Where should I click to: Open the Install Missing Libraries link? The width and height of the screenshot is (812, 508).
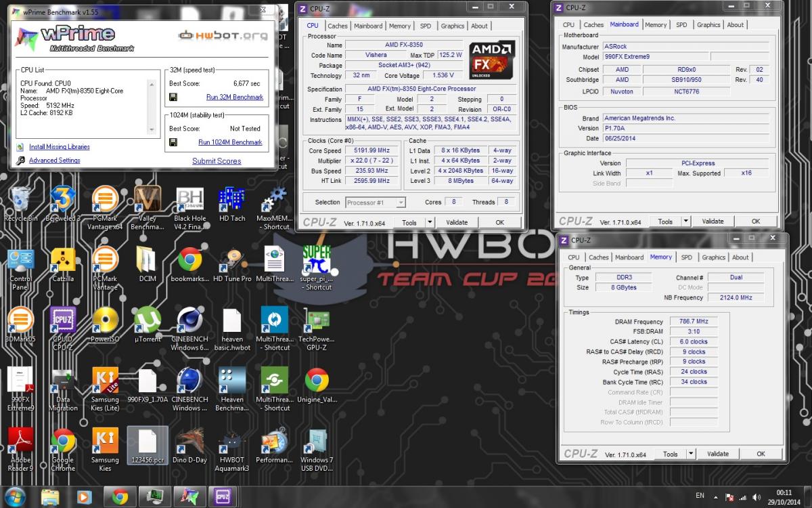coord(60,147)
